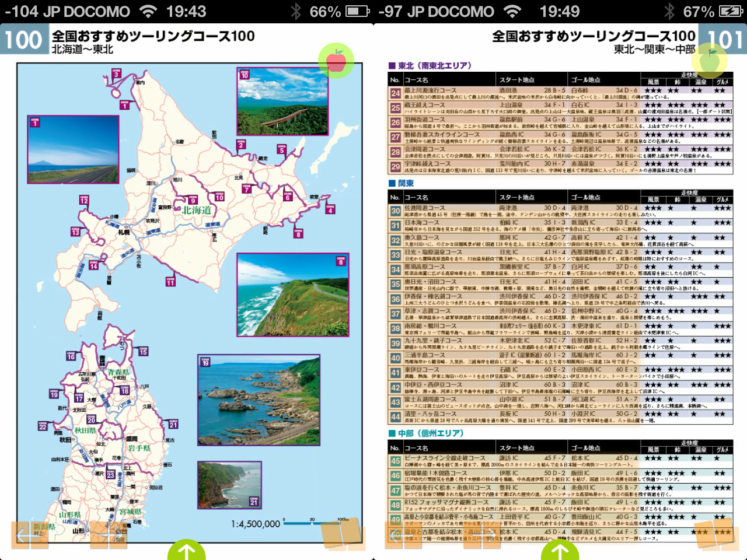747x560 pixels.
Task: Open the course 21 small coastline photo
Action: [x=229, y=484]
